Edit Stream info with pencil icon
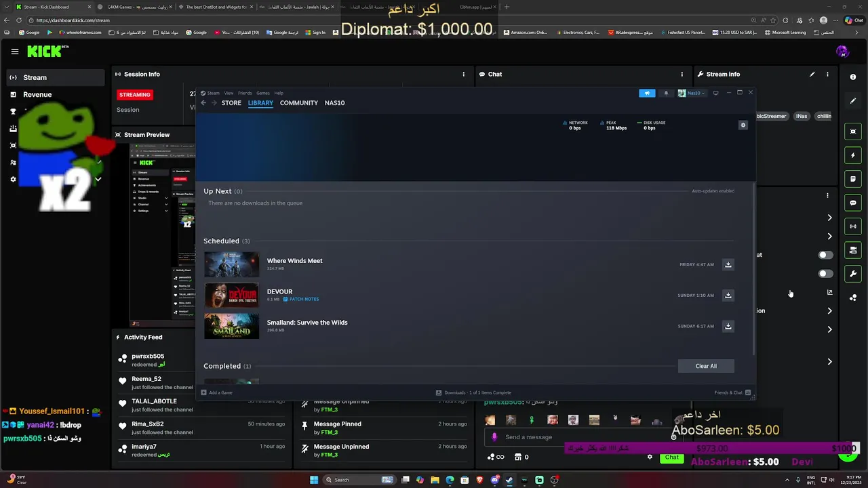 click(x=812, y=74)
